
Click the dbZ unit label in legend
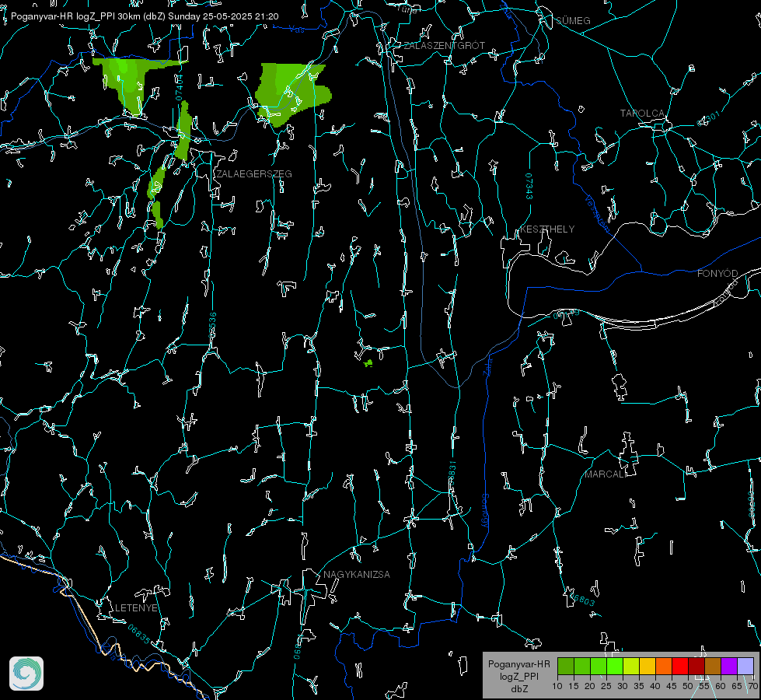point(518,689)
